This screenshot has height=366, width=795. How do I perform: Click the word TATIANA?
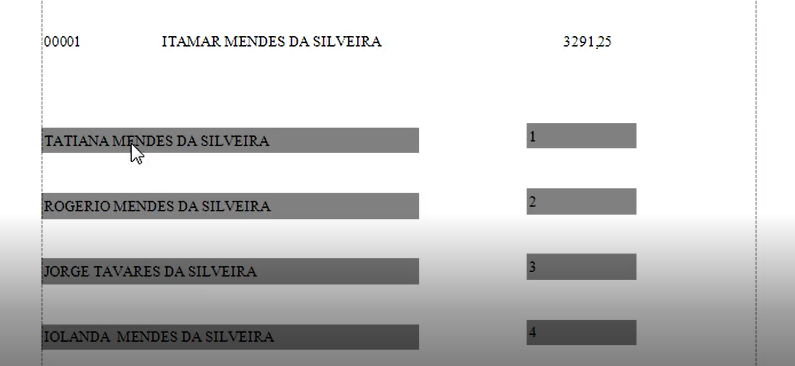coord(77,141)
